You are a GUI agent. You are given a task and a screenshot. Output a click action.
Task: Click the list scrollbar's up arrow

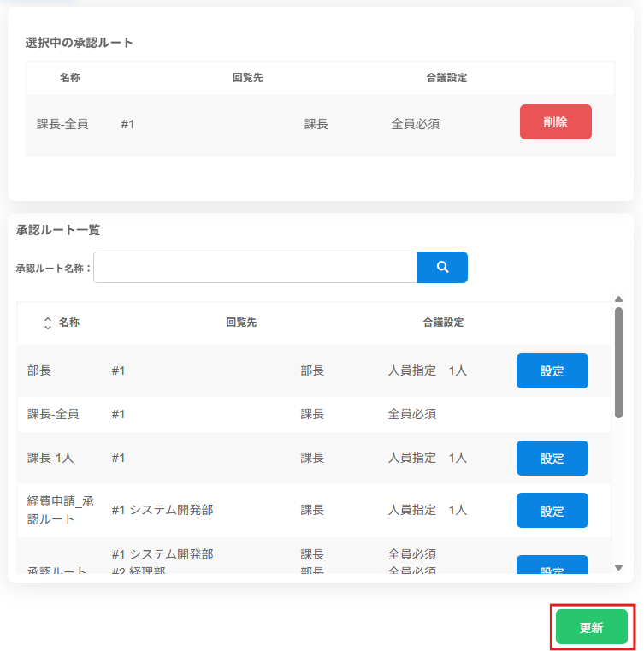pos(618,299)
